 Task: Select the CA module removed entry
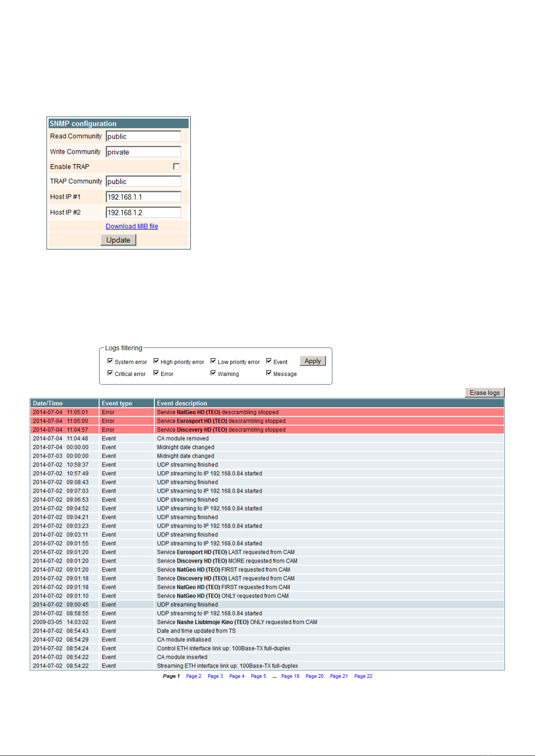point(267,438)
